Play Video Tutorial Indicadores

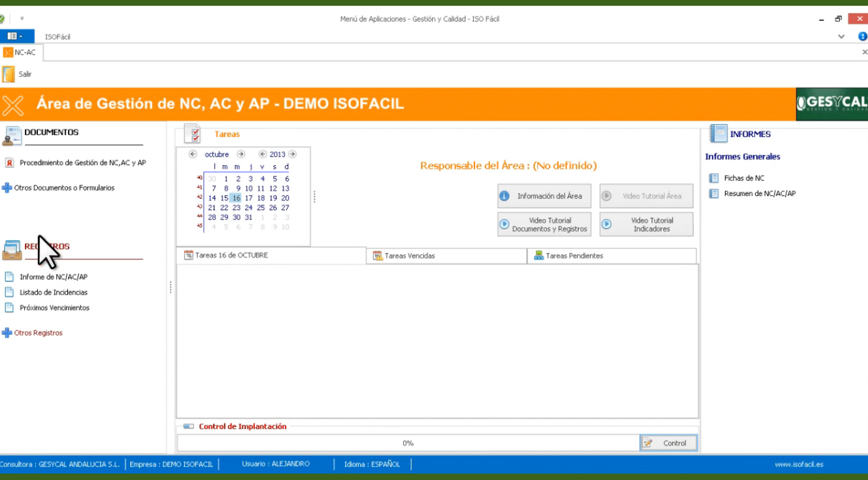coord(646,225)
